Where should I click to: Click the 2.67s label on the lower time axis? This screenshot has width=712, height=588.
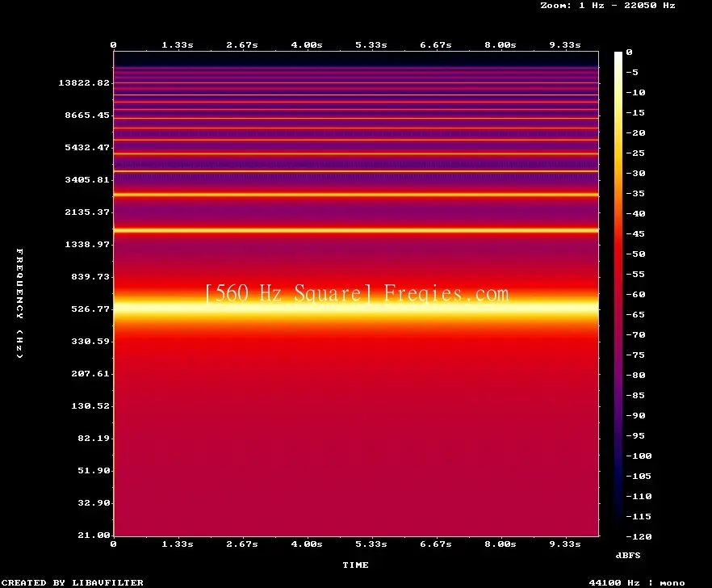pos(242,544)
